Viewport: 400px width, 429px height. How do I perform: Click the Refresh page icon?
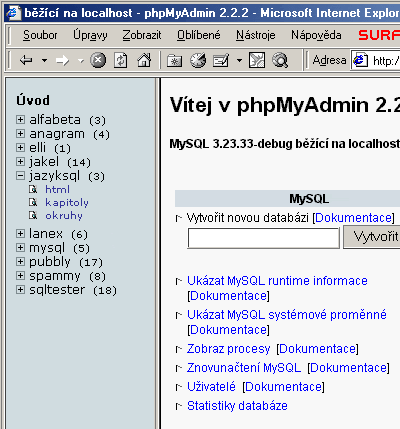pos(121,60)
